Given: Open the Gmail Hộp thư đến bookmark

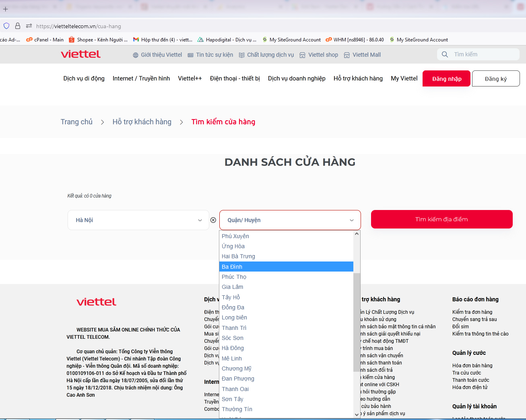Looking at the screenshot, I should tap(163, 39).
